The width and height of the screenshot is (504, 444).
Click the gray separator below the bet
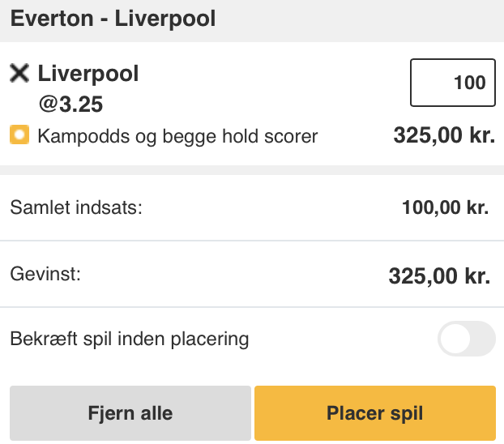[252, 170]
